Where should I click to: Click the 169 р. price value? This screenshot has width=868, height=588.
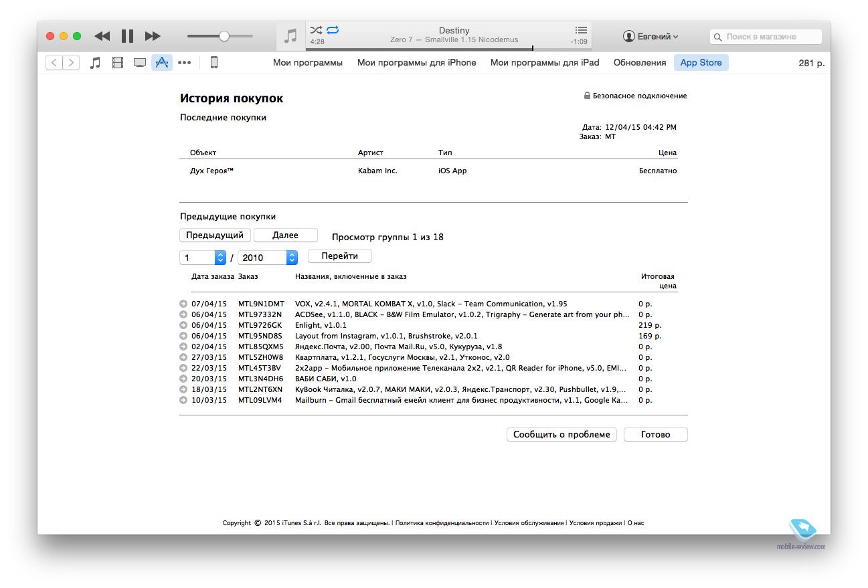[650, 336]
